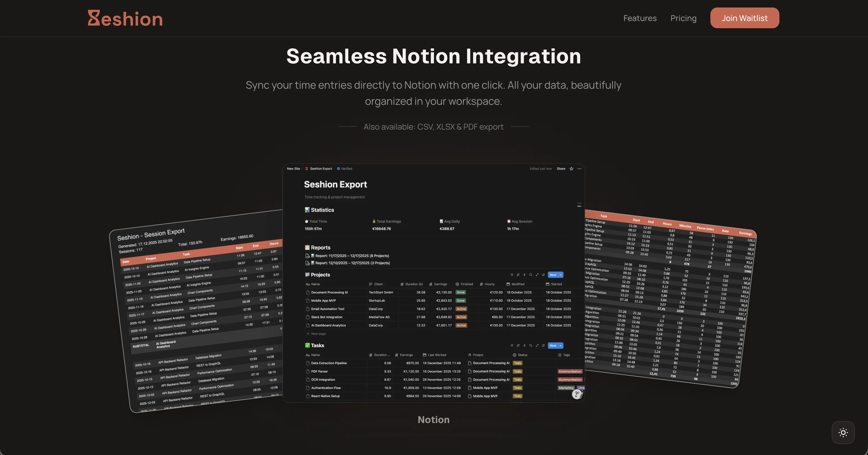This screenshot has width=868, height=455.
Task: Click the sort icon in Projects toolbar
Action: pyautogui.click(x=518, y=275)
